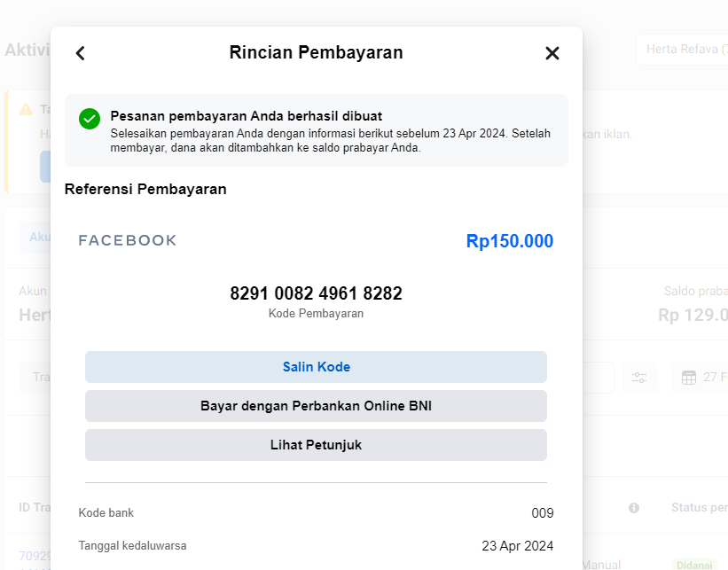Expand the Herta Refava account dropdown
Viewport: 728px width, 570px height.
[681, 49]
